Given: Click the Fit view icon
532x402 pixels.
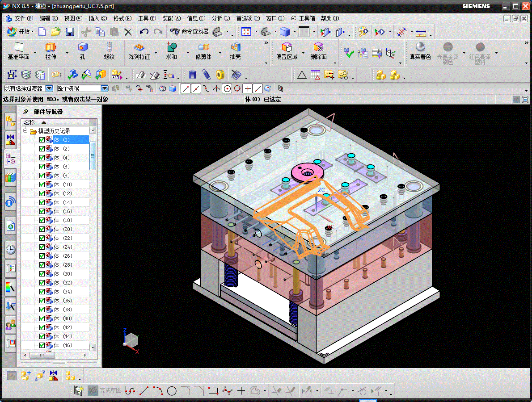Looking at the screenshot, I should click(246, 32).
